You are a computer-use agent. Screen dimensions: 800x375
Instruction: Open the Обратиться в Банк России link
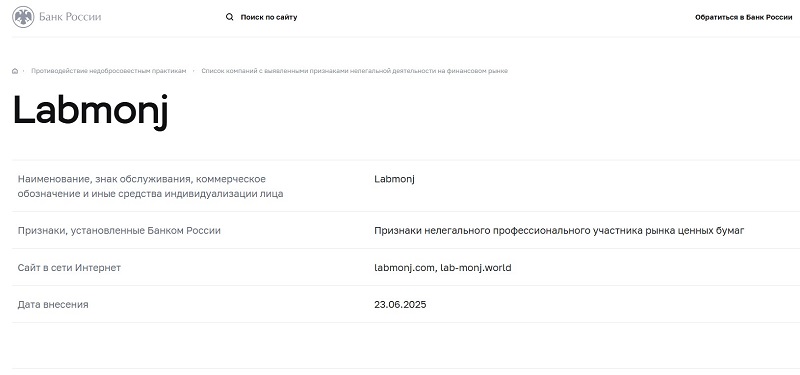(x=743, y=17)
